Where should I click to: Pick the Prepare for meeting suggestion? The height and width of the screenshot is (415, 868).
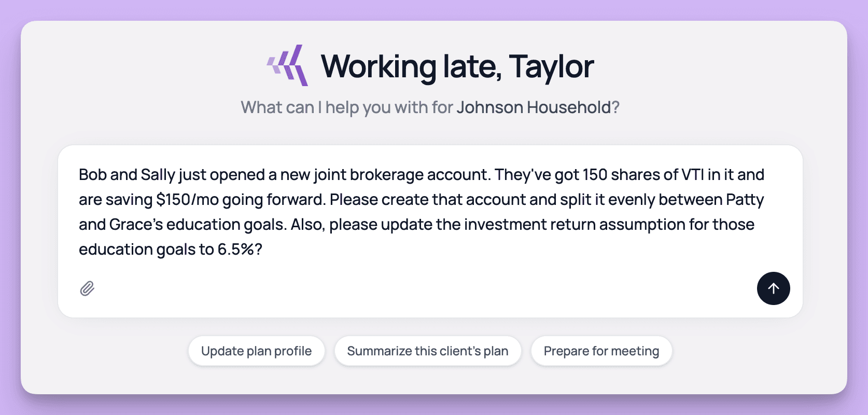click(x=601, y=351)
